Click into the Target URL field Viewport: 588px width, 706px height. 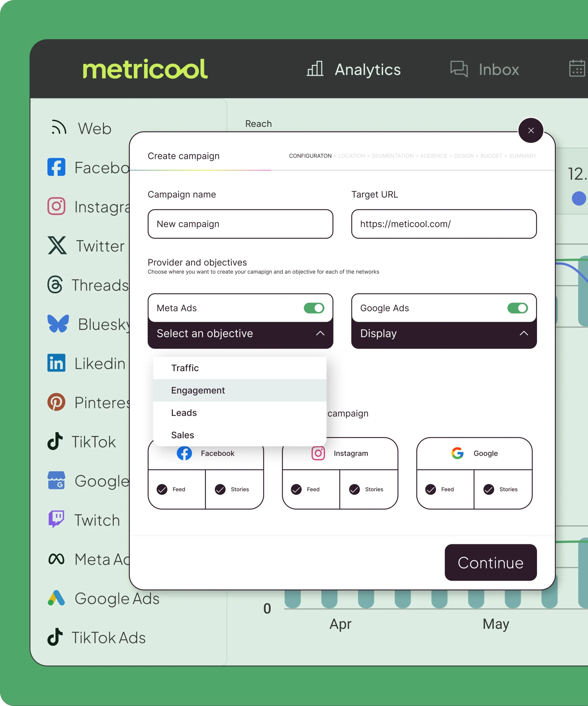(444, 224)
